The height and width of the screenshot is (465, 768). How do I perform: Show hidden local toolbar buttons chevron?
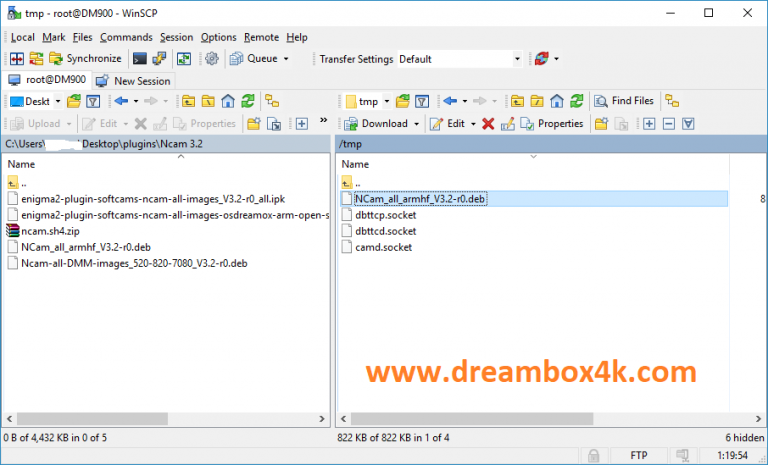(323, 120)
